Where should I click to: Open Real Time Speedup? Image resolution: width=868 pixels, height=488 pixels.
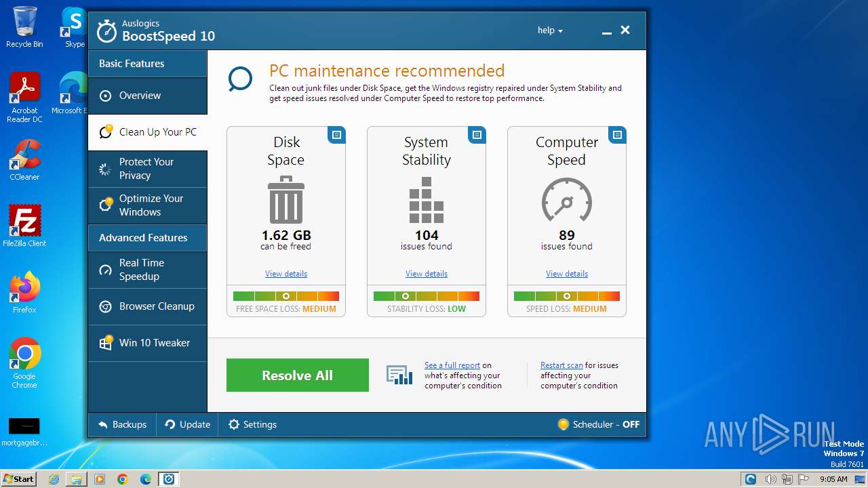pyautogui.click(x=147, y=270)
